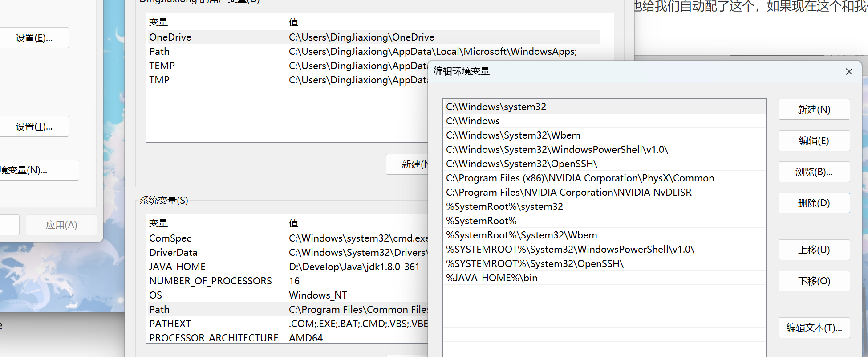Viewport: 868px width, 357px height.
Task: Select the system Path variable row
Action: (x=287, y=309)
